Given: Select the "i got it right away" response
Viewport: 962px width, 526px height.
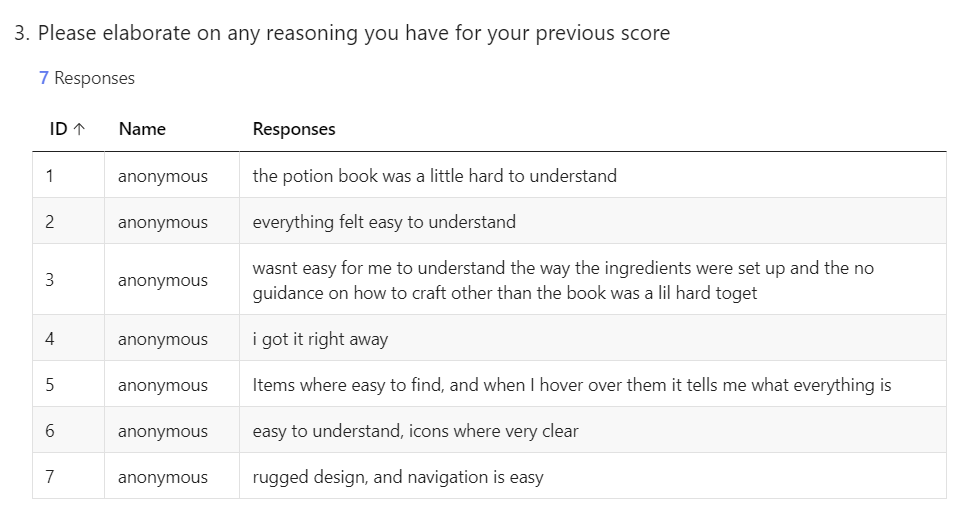Looking at the screenshot, I should coord(320,339).
